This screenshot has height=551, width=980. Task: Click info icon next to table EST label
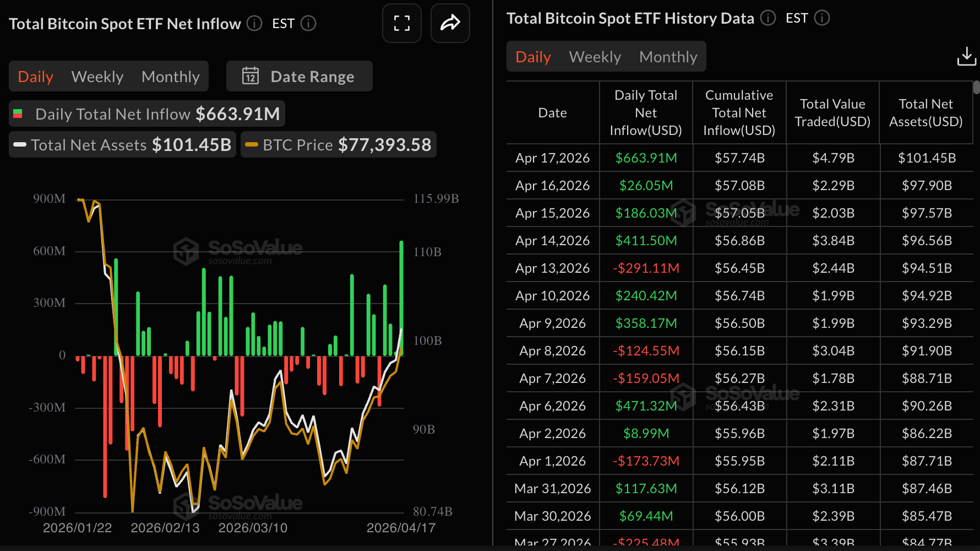click(822, 18)
